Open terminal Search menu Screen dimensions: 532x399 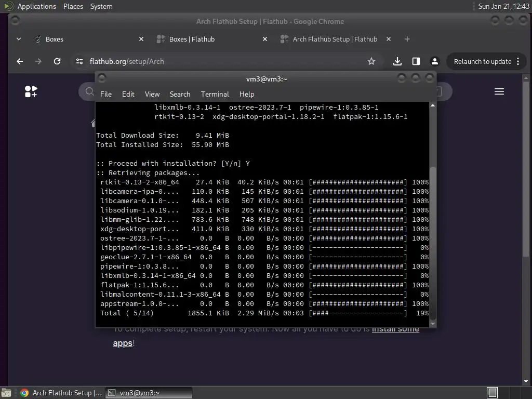[x=180, y=95]
